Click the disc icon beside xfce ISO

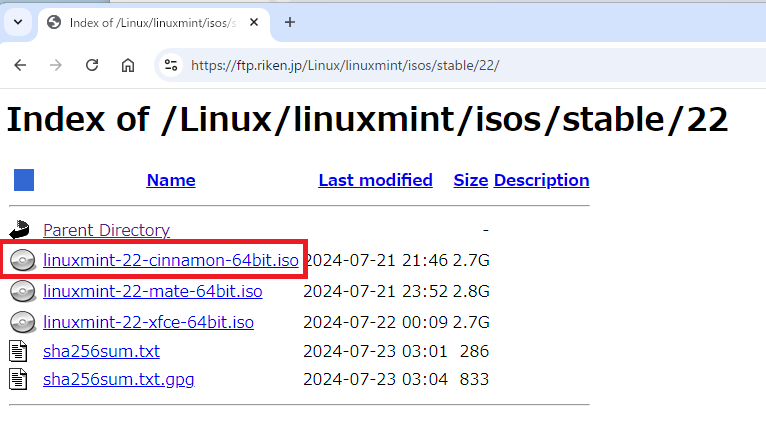[x=22, y=323]
